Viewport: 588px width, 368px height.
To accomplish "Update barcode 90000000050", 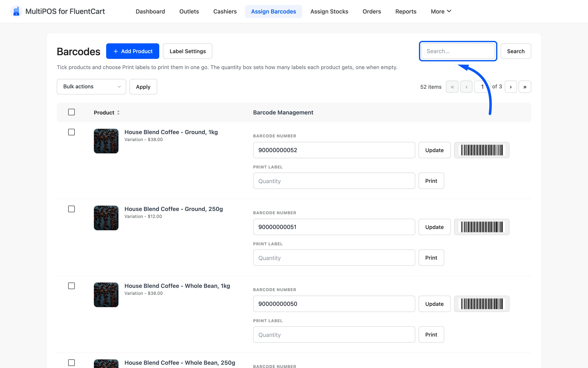I will pyautogui.click(x=434, y=304).
